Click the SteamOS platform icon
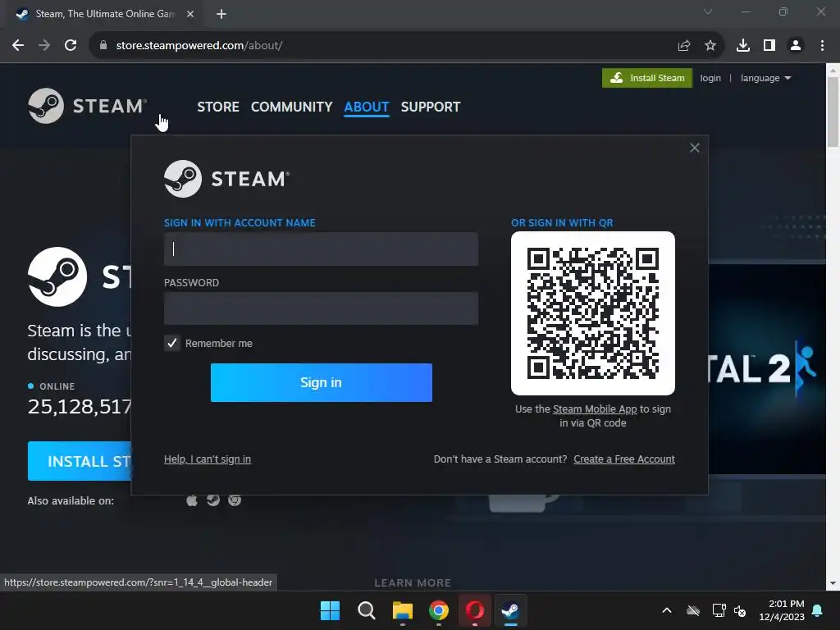The width and height of the screenshot is (840, 630). click(x=213, y=500)
